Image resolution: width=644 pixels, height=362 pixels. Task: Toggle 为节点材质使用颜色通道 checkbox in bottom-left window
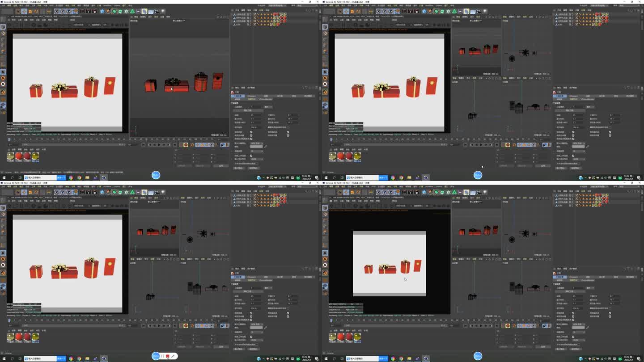257,345
